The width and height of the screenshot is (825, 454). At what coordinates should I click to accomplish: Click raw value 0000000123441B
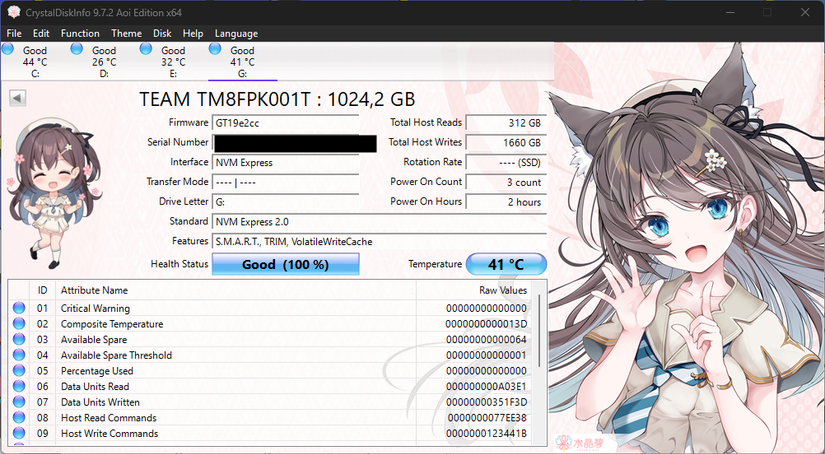(486, 433)
